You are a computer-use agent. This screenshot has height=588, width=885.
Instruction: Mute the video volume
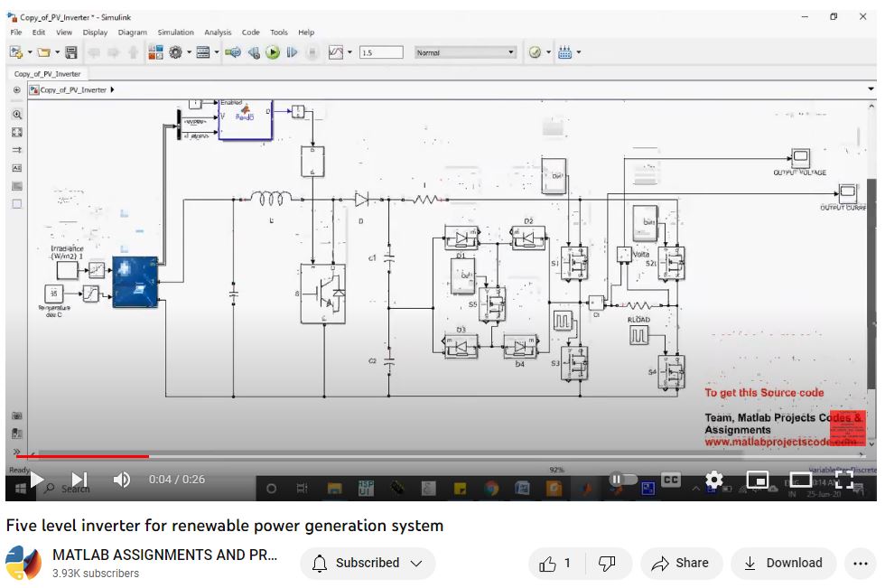[x=121, y=480]
